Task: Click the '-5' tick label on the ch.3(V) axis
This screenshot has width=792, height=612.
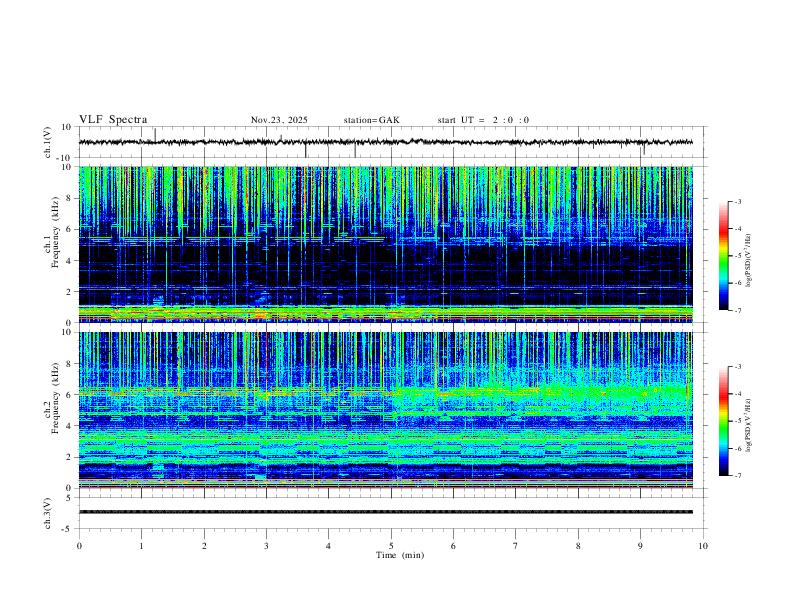Action: pos(67,529)
